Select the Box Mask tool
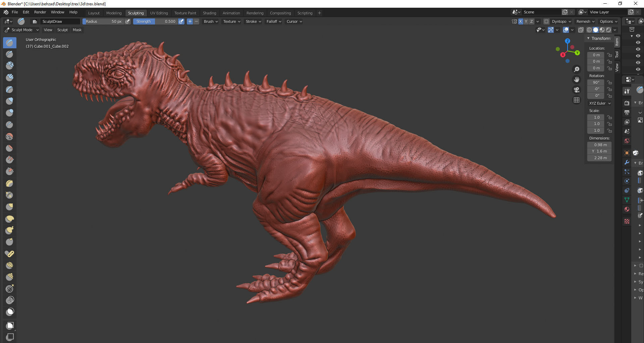Image resolution: width=644 pixels, height=343 pixels. [10, 325]
